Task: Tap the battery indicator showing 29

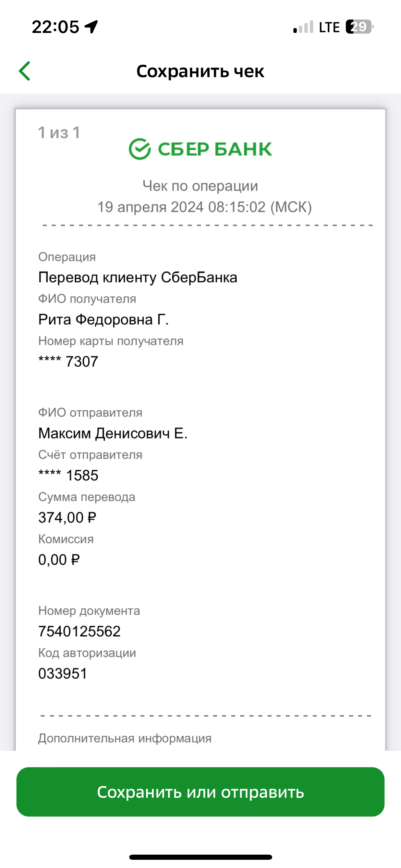Action: 360,27
